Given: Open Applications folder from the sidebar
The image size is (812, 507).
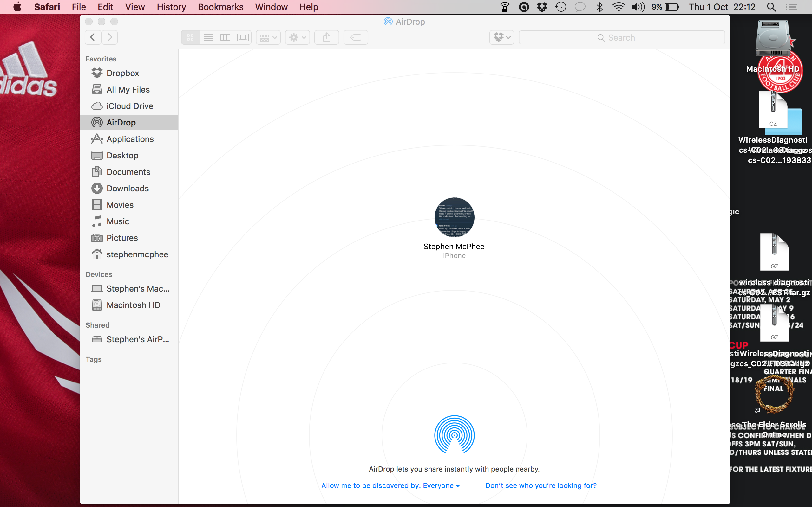Looking at the screenshot, I should 130,139.
